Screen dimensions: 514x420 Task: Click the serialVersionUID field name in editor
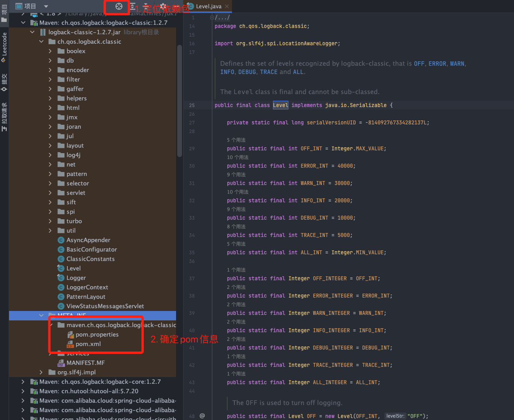(x=331, y=122)
